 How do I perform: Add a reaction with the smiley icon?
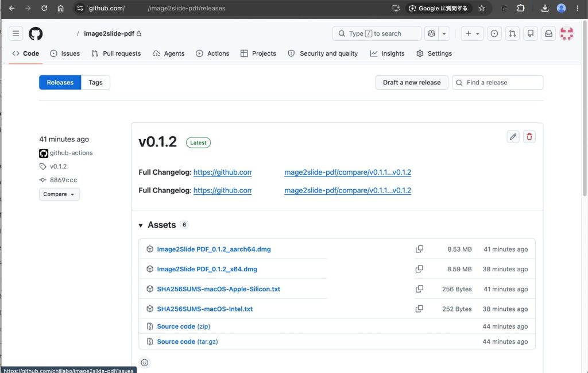tap(144, 363)
